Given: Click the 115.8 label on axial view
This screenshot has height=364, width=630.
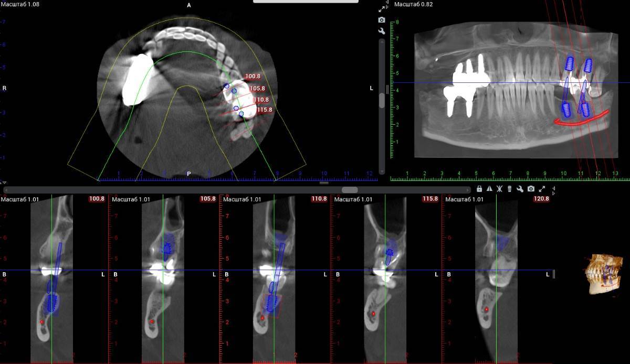Looking at the screenshot, I should [x=265, y=110].
